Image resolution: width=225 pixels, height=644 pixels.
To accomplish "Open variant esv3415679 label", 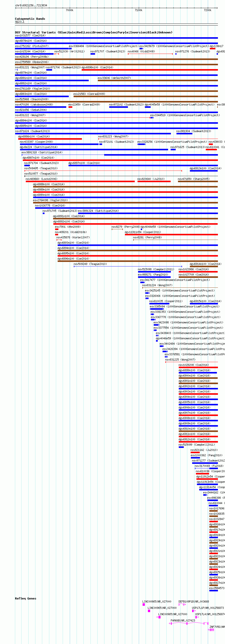I will [174, 46].
